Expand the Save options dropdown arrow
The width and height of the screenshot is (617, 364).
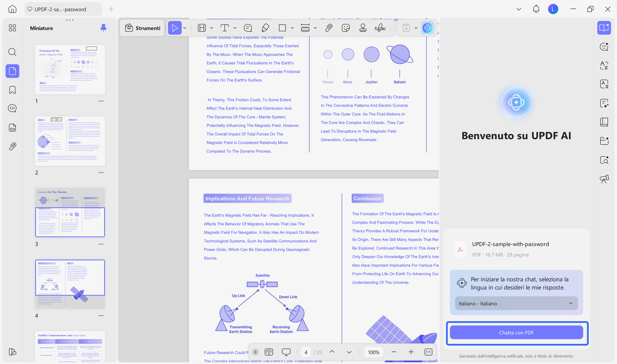(416, 28)
